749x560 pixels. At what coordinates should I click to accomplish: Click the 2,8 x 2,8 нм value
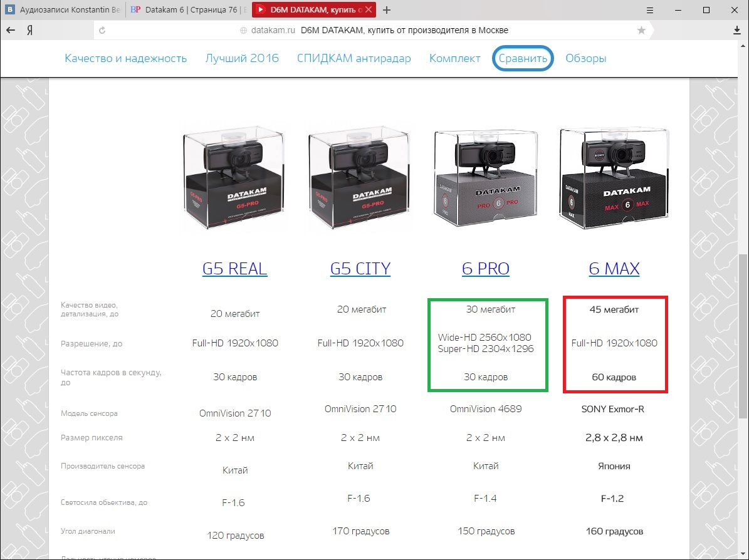point(614,438)
